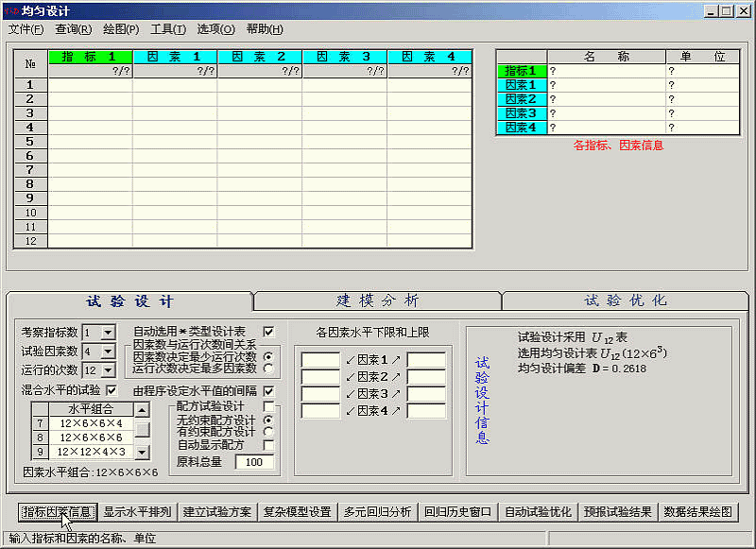Run 多元回归分析 from the bottom buttons
The image size is (756, 549).
[378, 512]
